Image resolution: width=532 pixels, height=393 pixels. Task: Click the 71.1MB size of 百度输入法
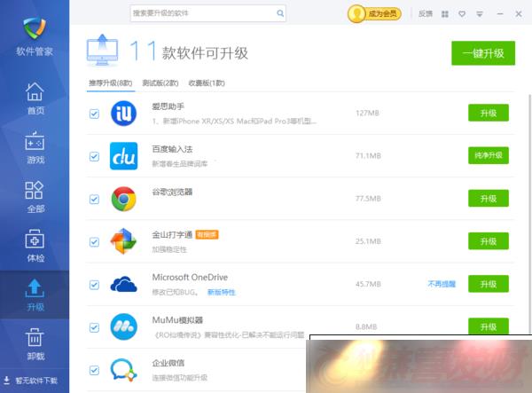[368, 156]
